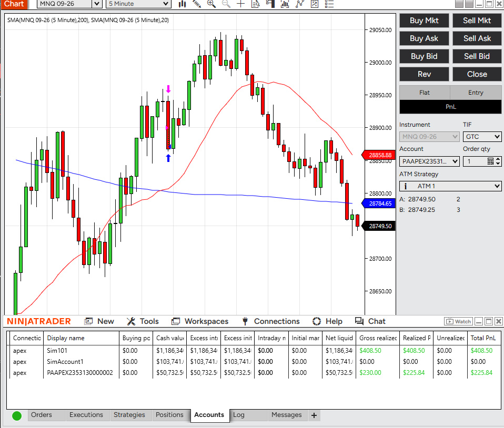The width and height of the screenshot is (504, 428).
Task: Click the SMA indicator label on chart
Action: click(x=88, y=20)
